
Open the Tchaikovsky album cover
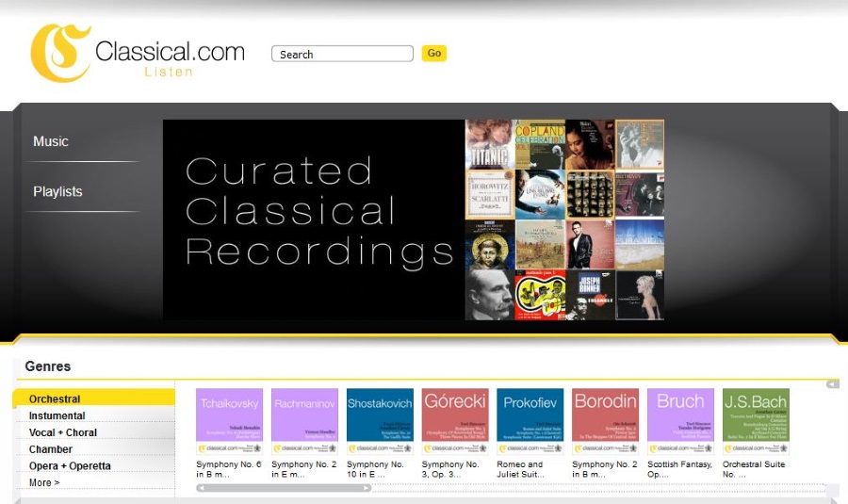coord(229,421)
